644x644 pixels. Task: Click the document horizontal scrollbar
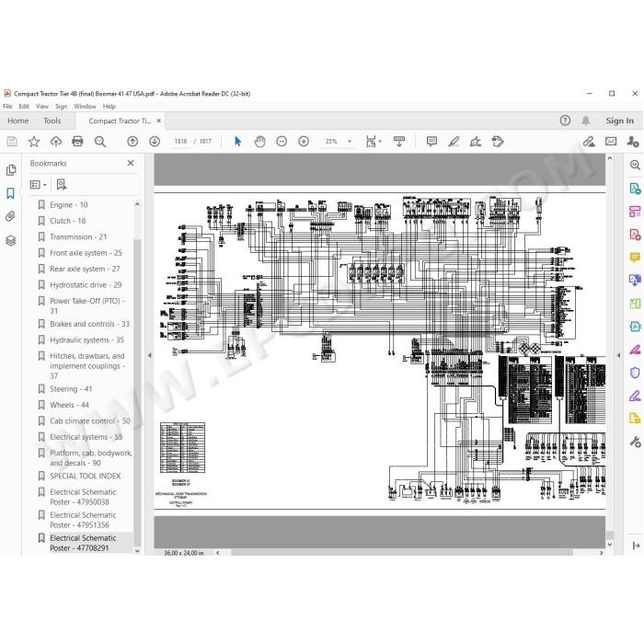402,553
